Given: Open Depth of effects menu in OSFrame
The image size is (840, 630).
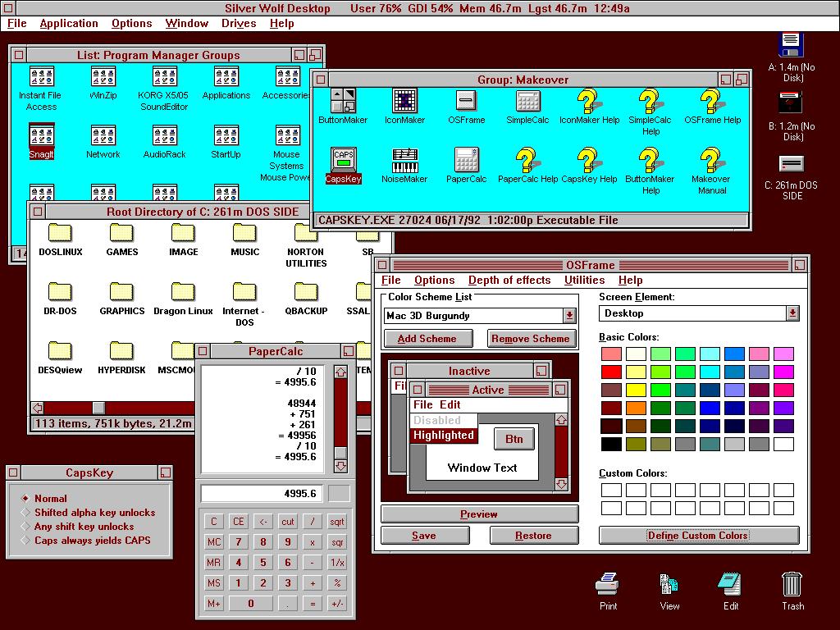Looking at the screenshot, I should pos(509,280).
